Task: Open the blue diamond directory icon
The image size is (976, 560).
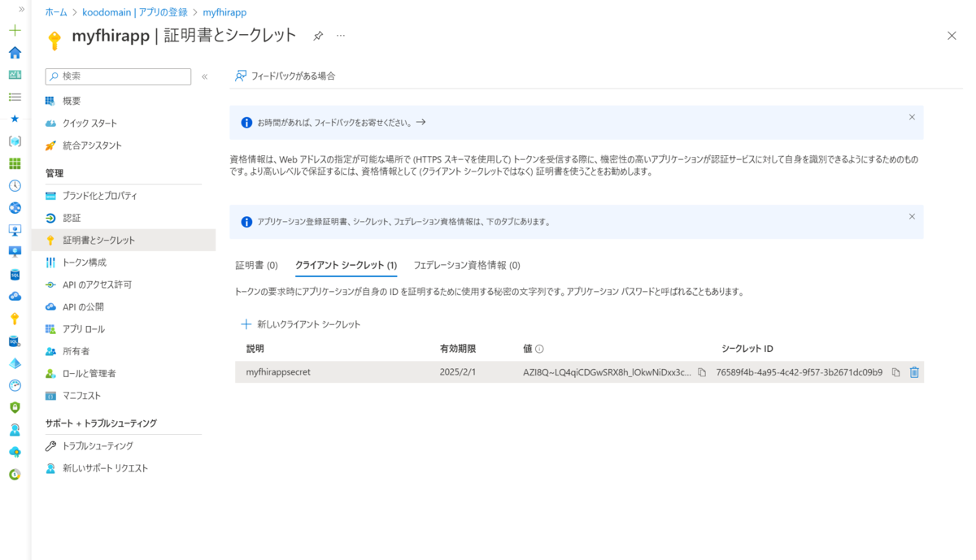Action: 15,363
